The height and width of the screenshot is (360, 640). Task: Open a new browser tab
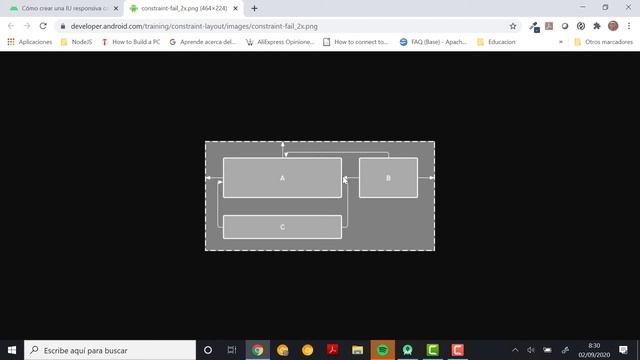click(x=254, y=8)
